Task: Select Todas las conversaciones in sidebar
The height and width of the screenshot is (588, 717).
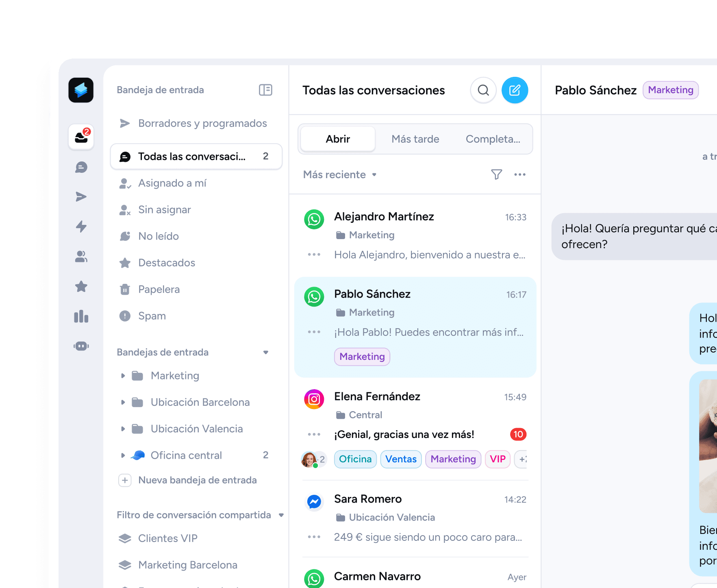Action: tap(196, 157)
